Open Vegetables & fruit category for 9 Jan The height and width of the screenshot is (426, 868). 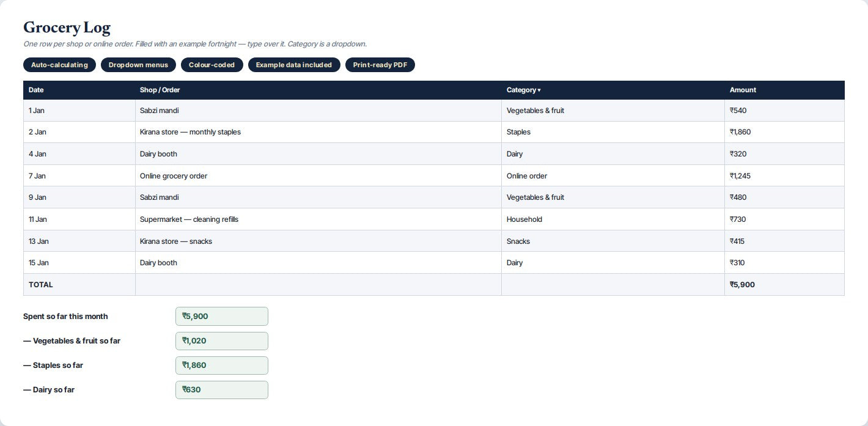click(612, 197)
